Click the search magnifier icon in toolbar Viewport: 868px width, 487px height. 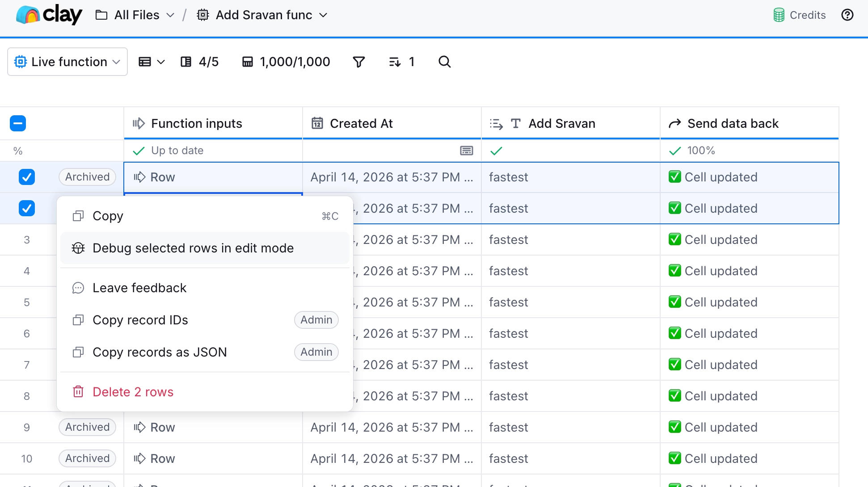(444, 62)
